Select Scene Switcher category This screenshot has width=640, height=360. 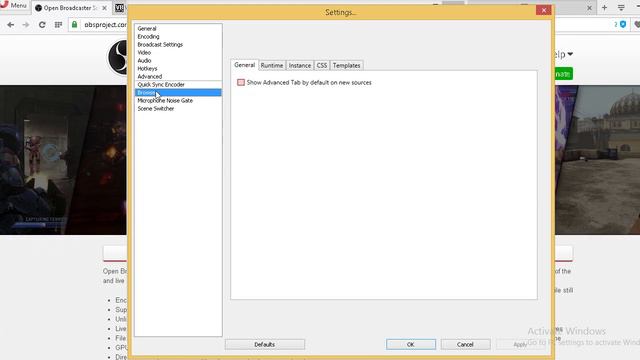[178, 109]
